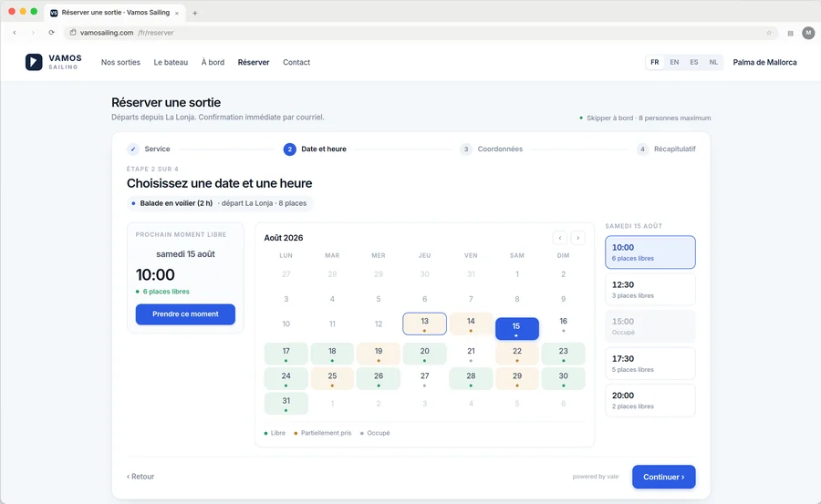This screenshot has height=504, width=821.
Task: Click Prendre ce moment button
Action: pyautogui.click(x=185, y=314)
